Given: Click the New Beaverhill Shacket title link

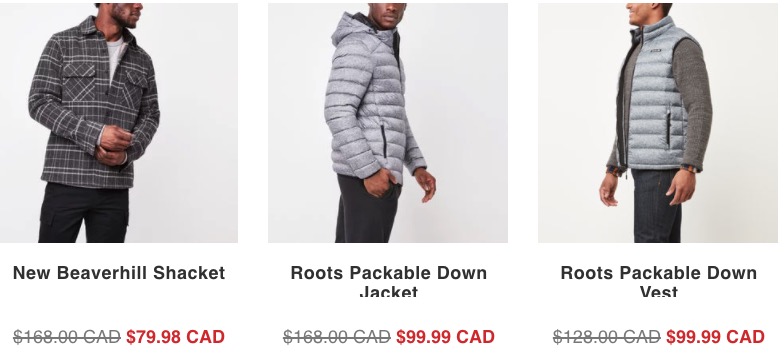Looking at the screenshot, I should pyautogui.click(x=119, y=273).
